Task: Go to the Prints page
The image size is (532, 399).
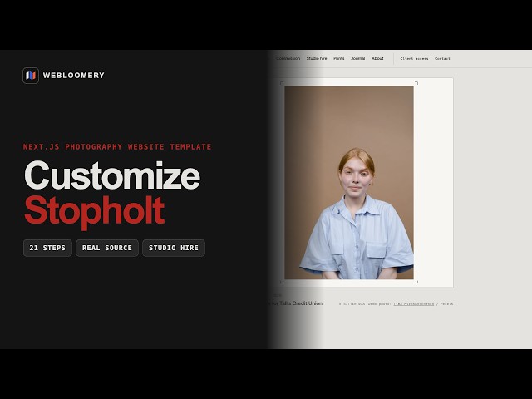Action: [338, 58]
